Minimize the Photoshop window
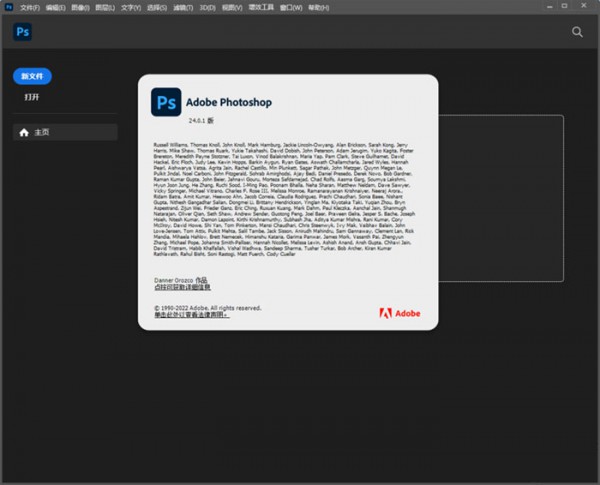600x485 pixels. coord(549,7)
